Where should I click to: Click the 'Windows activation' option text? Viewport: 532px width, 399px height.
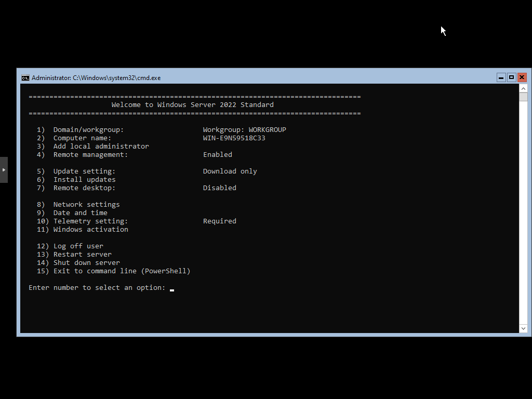tap(90, 230)
